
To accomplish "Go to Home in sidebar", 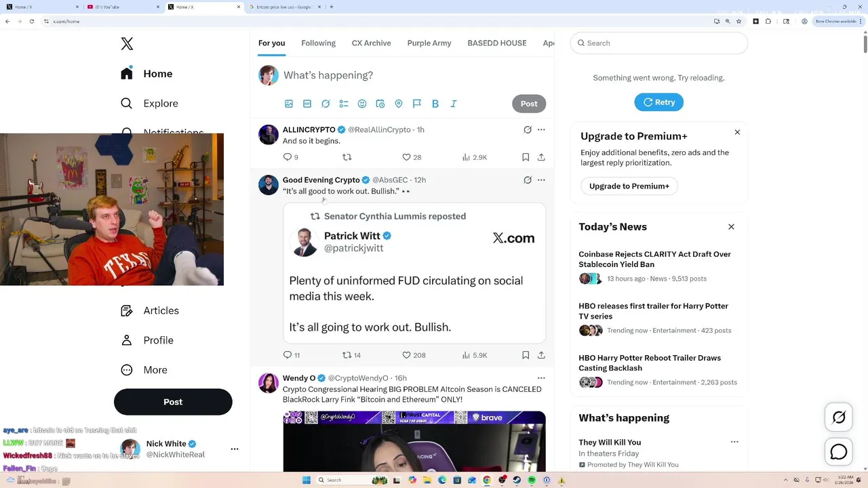I will point(146,74).
